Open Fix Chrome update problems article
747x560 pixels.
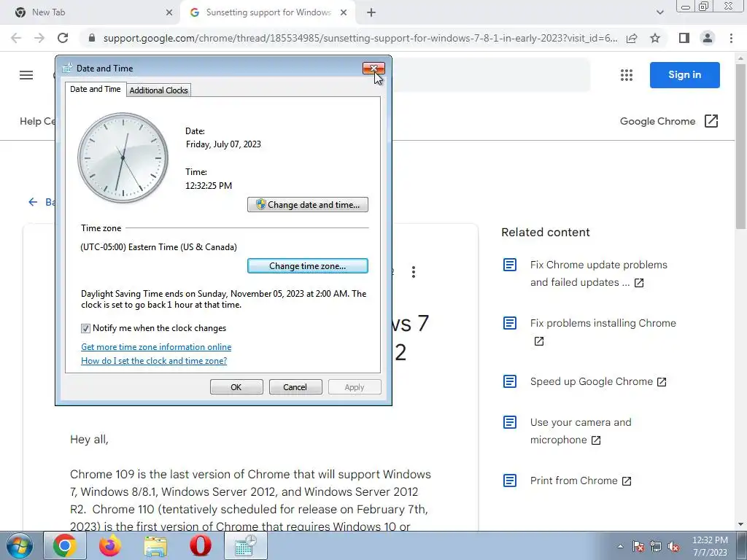[x=598, y=273]
